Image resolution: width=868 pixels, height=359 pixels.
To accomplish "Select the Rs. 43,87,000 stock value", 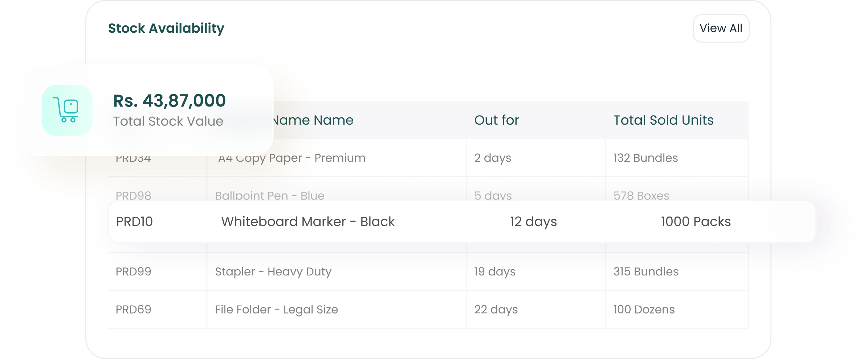I will coord(170,101).
